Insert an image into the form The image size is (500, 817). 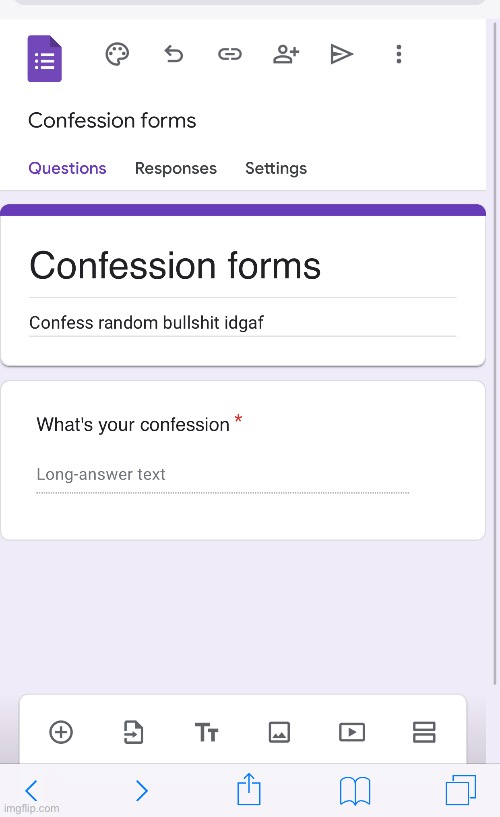tap(279, 732)
